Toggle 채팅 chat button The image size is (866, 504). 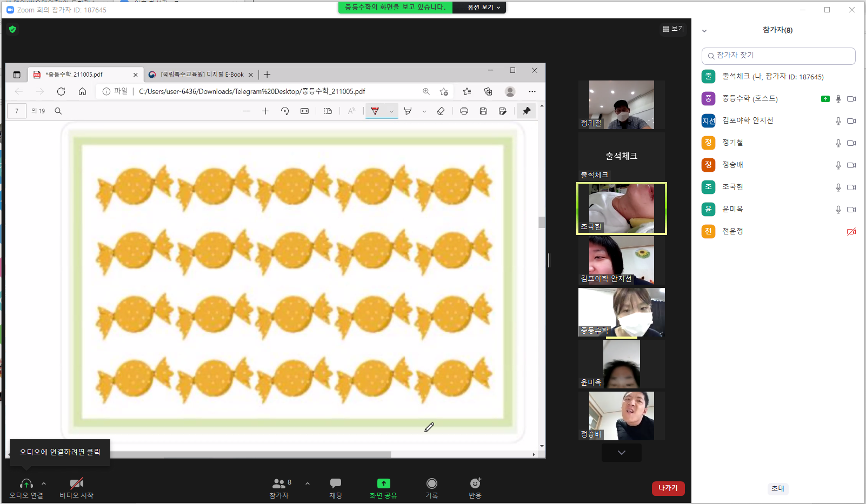[336, 487]
